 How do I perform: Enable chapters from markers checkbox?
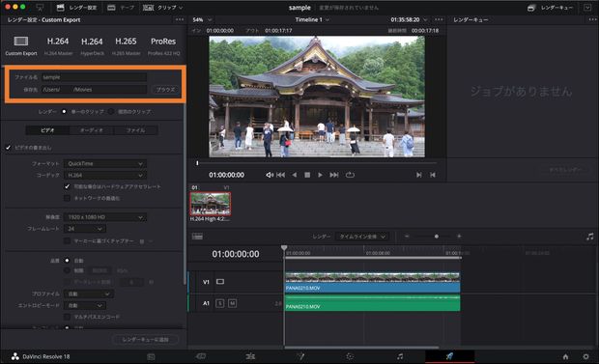click(x=68, y=241)
